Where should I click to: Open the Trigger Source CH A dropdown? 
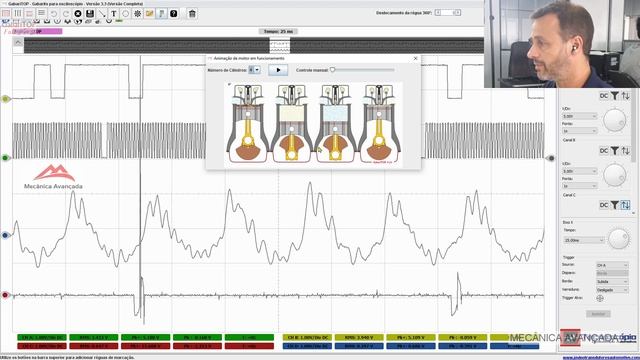[x=612, y=265]
